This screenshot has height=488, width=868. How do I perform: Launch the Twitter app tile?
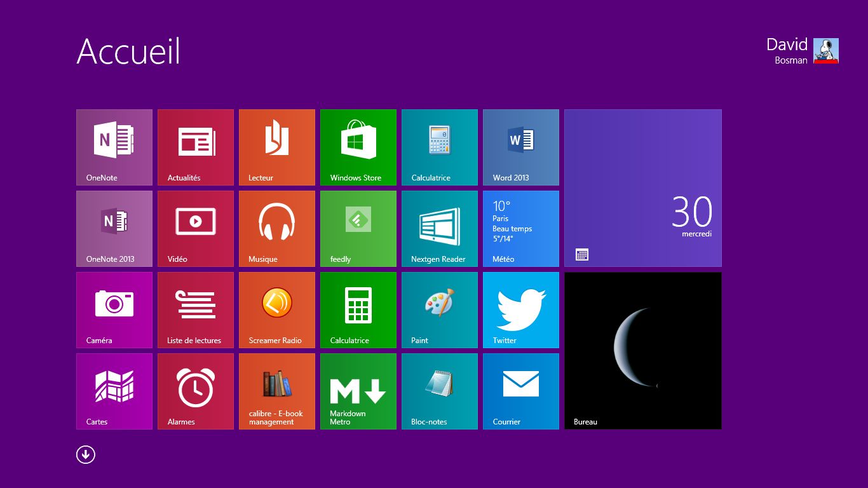tap(520, 310)
